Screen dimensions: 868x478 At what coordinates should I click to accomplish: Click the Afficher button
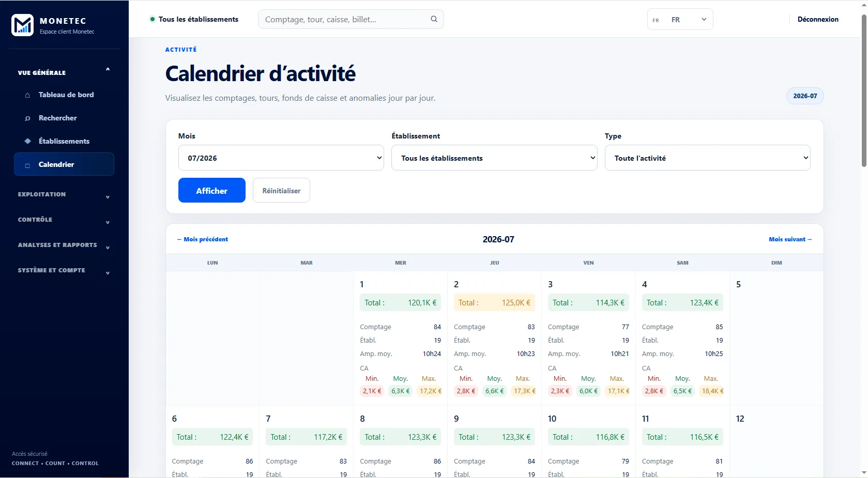click(212, 190)
